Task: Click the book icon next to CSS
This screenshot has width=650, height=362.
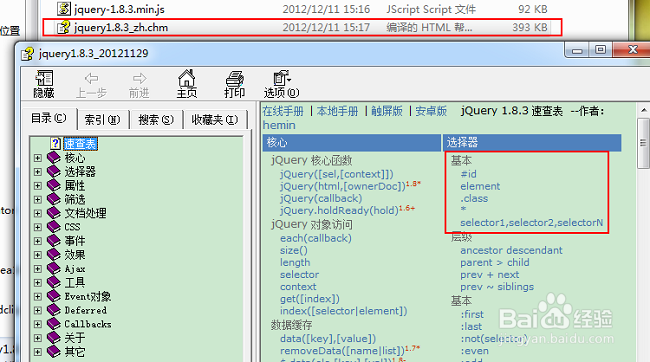Action: coord(53,227)
